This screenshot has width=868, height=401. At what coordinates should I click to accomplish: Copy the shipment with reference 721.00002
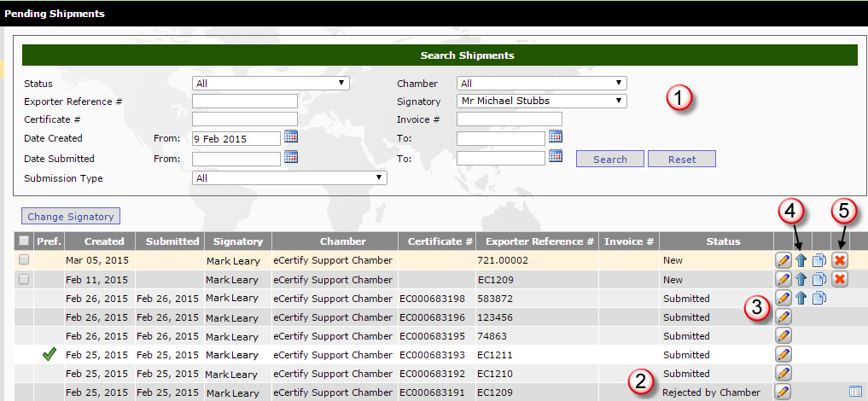click(x=819, y=260)
